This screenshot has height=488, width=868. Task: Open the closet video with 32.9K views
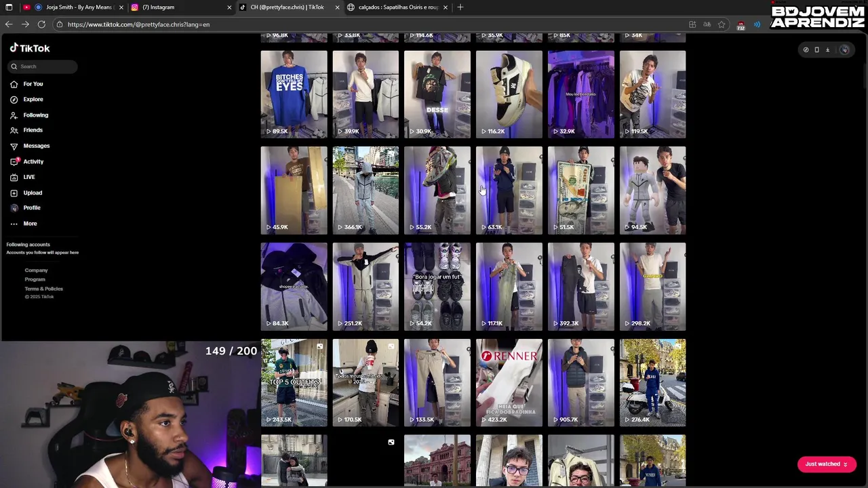[581, 94]
